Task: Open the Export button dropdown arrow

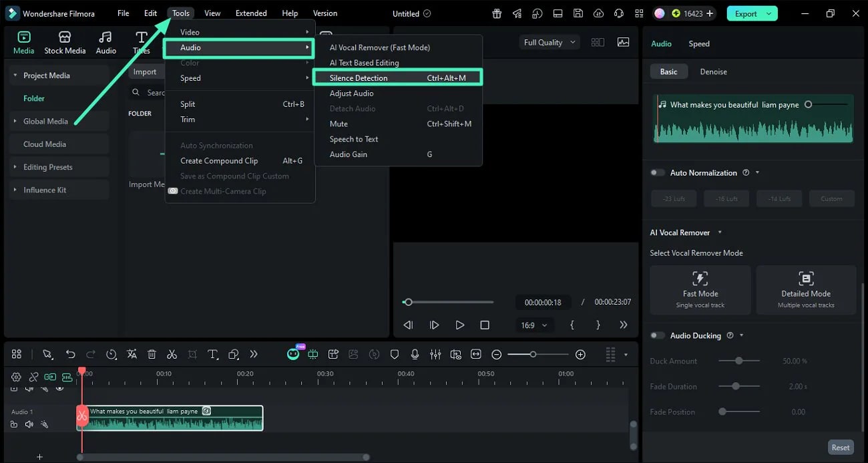Action: click(769, 13)
